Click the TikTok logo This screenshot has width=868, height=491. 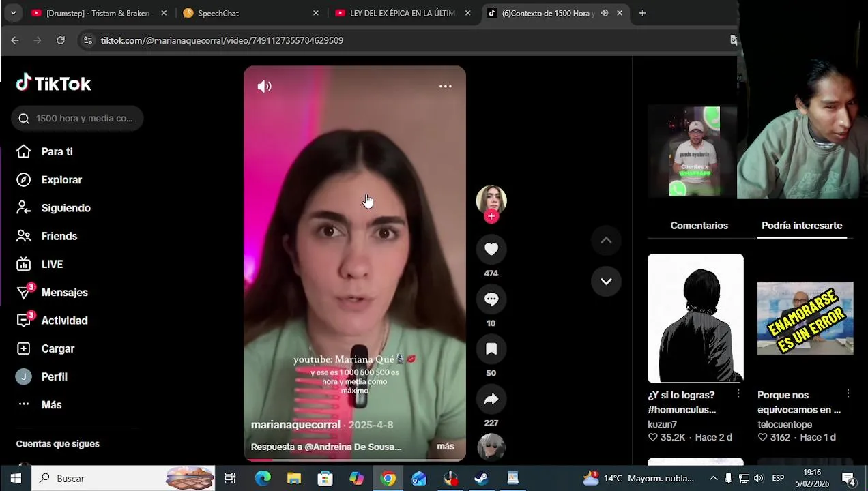(x=53, y=83)
